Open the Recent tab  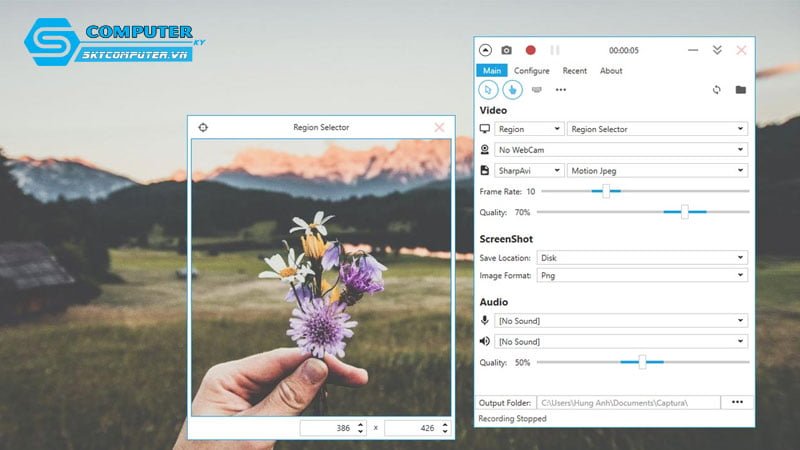tap(574, 71)
